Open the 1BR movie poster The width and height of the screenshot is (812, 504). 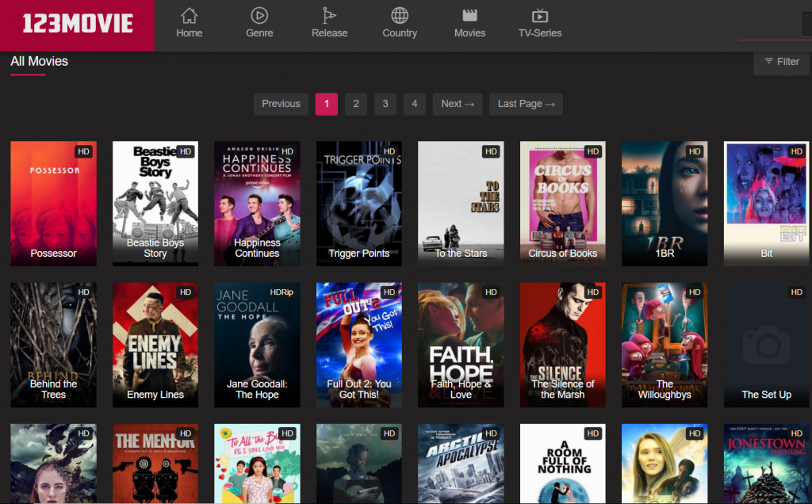(665, 204)
